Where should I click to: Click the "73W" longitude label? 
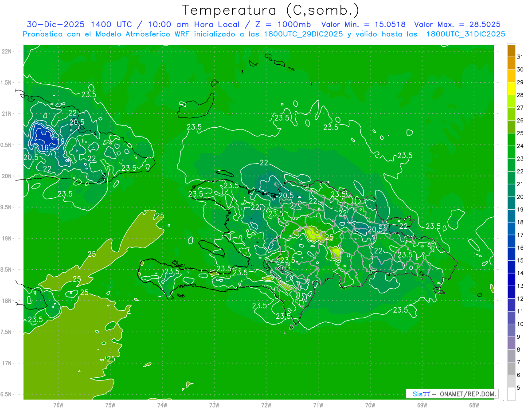(x=214, y=405)
